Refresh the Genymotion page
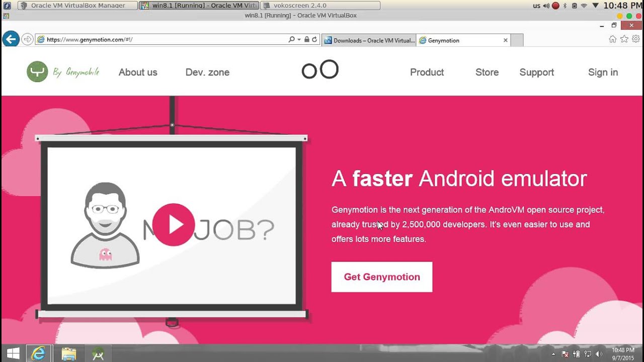 [315, 39]
